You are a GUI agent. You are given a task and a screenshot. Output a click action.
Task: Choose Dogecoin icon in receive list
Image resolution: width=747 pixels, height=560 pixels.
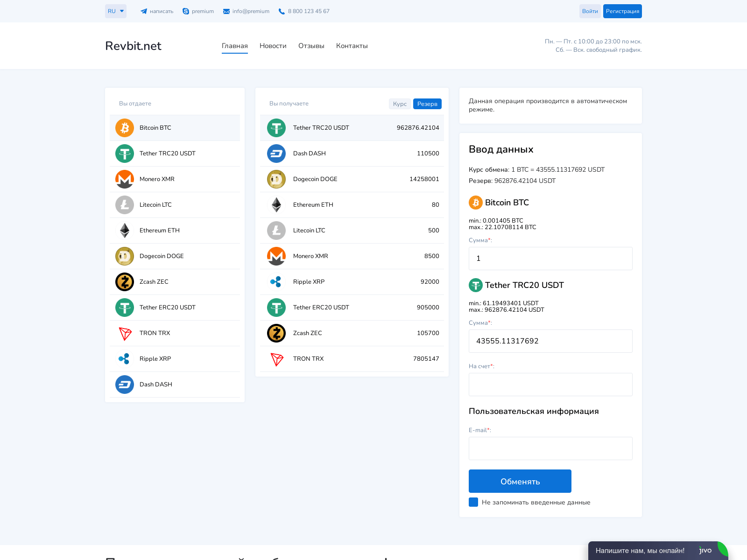[x=276, y=179]
